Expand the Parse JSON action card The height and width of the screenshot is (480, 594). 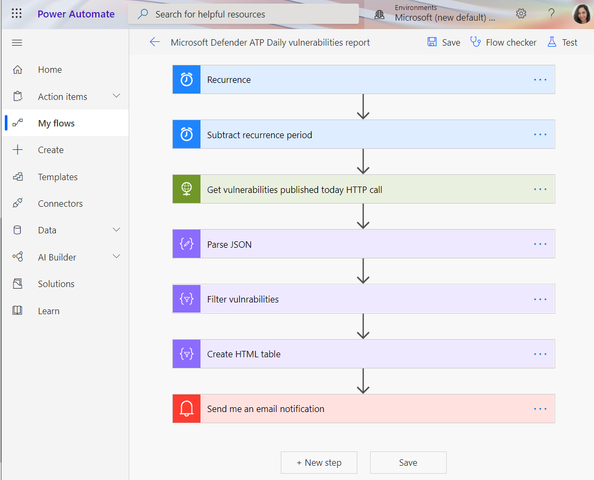[x=364, y=244]
